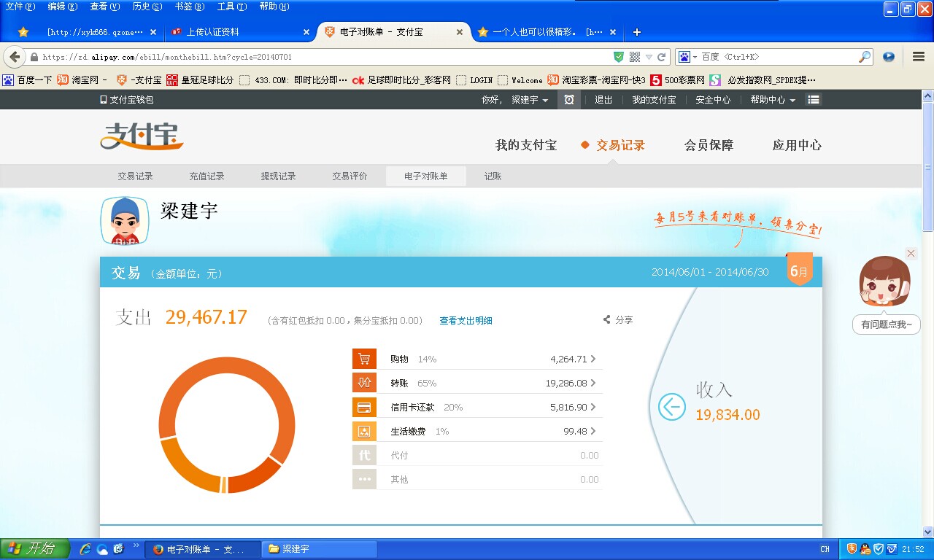Viewport: 934px width, 560px height.
Task: Select the 交易评价 sub-tab
Action: point(350,176)
